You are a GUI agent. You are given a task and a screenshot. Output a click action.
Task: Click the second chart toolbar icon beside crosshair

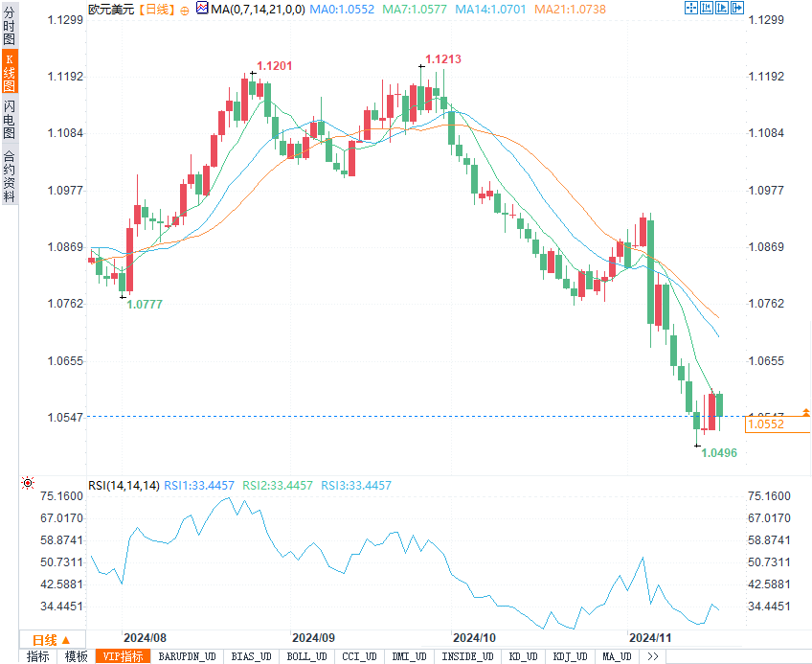click(x=707, y=8)
